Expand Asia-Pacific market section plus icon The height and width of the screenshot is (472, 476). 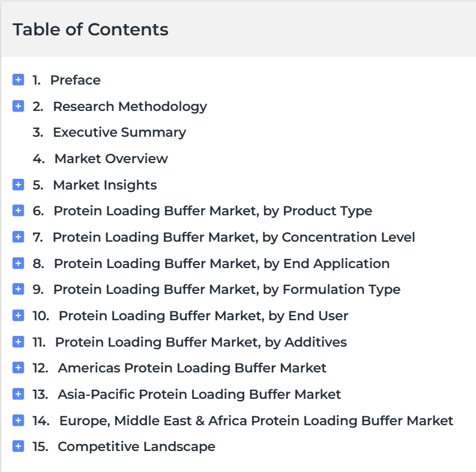[18, 394]
